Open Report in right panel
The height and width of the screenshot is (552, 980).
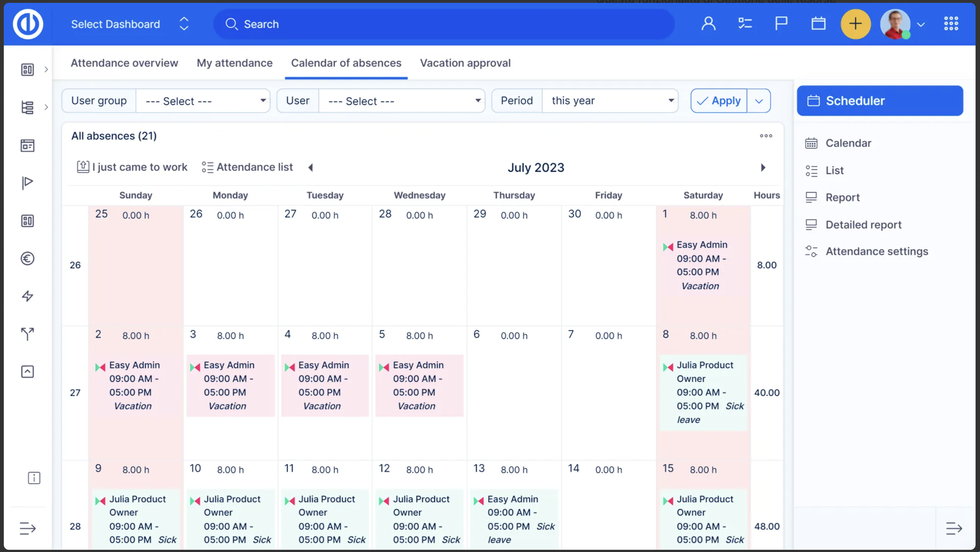point(832,197)
